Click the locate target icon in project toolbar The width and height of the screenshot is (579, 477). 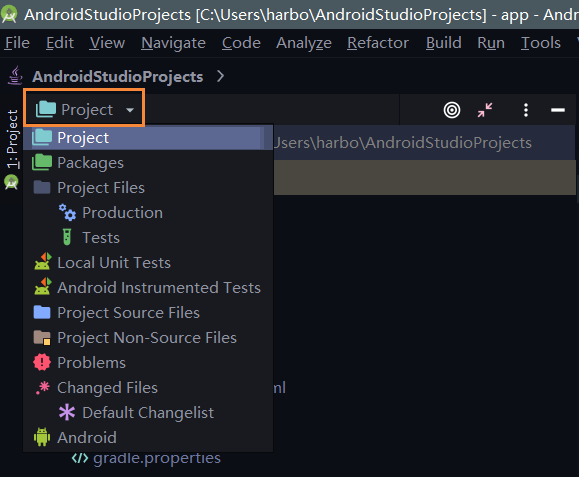(x=452, y=110)
